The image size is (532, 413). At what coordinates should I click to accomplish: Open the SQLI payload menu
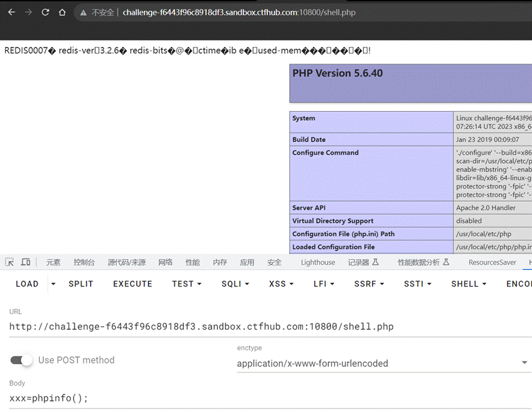pos(235,284)
